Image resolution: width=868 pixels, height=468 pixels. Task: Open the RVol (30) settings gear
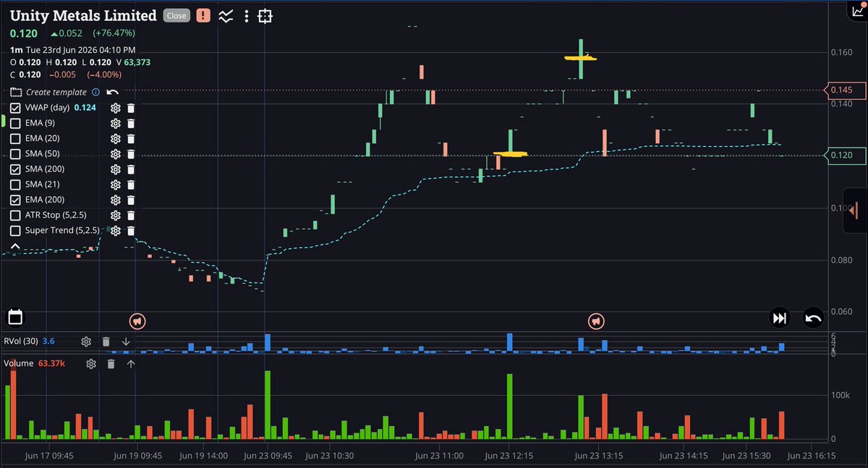click(x=86, y=341)
